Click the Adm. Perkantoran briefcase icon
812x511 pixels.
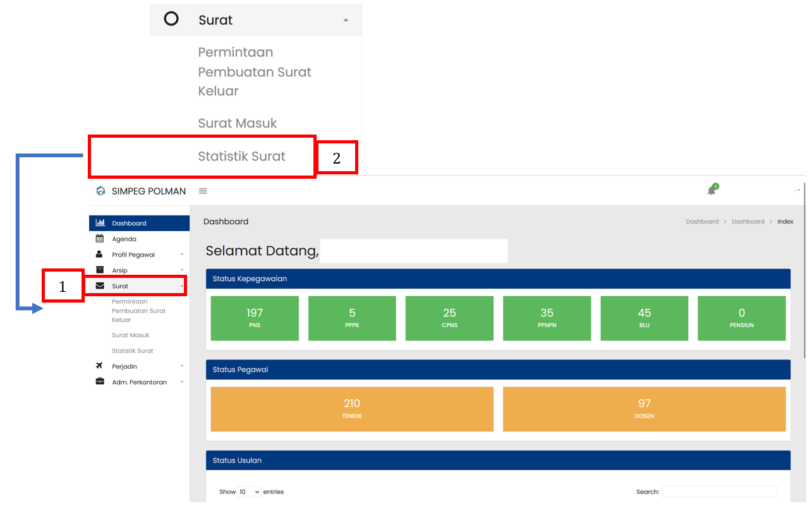100,382
